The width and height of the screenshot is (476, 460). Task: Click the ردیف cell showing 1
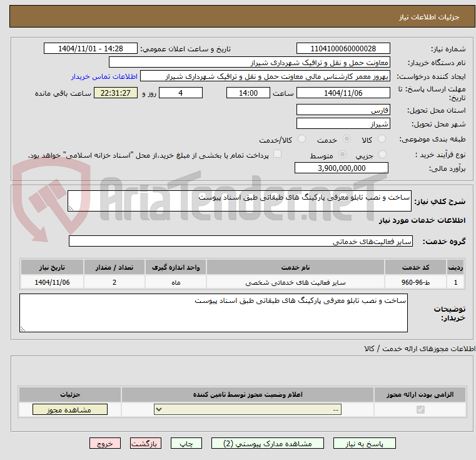(x=455, y=282)
